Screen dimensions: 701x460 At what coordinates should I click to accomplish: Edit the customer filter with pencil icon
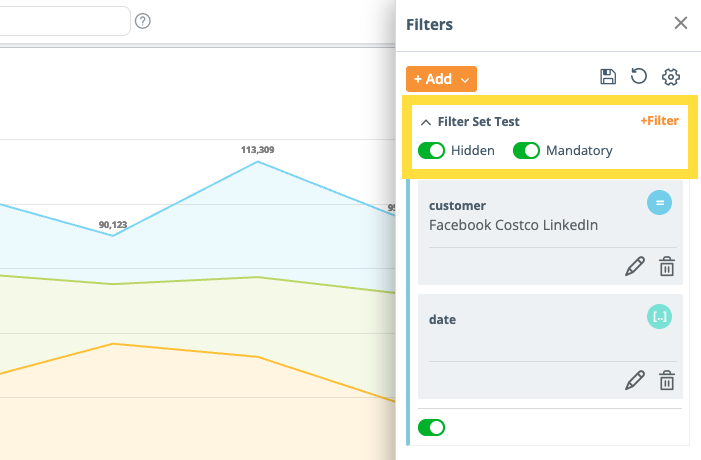coord(635,266)
